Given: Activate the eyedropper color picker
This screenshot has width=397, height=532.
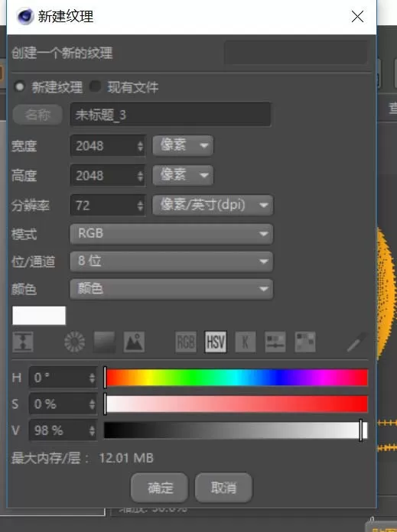Looking at the screenshot, I should click(x=356, y=342).
